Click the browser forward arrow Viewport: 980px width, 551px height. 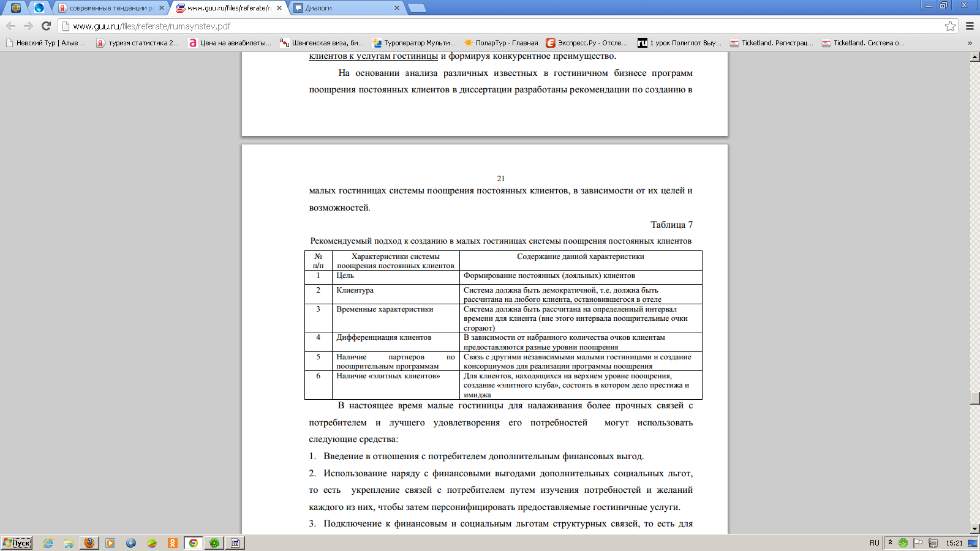click(28, 26)
